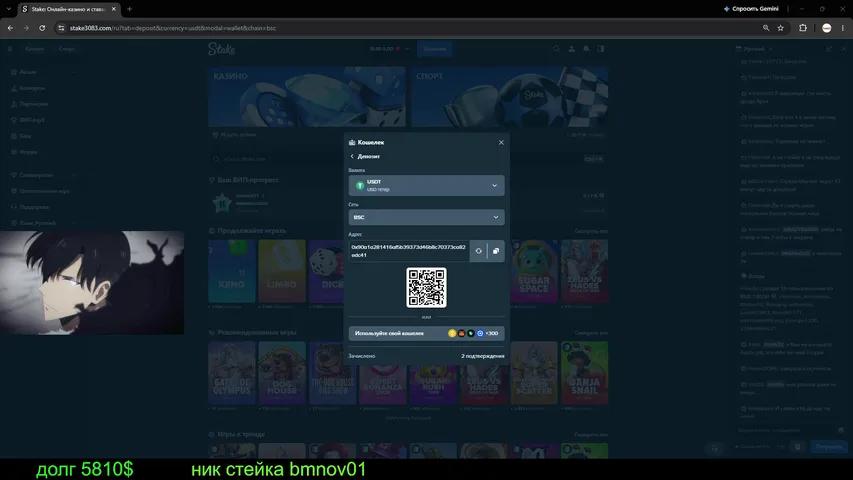The height and width of the screenshot is (480, 853).
Task: Open the user profile icon in header
Action: [571, 48]
